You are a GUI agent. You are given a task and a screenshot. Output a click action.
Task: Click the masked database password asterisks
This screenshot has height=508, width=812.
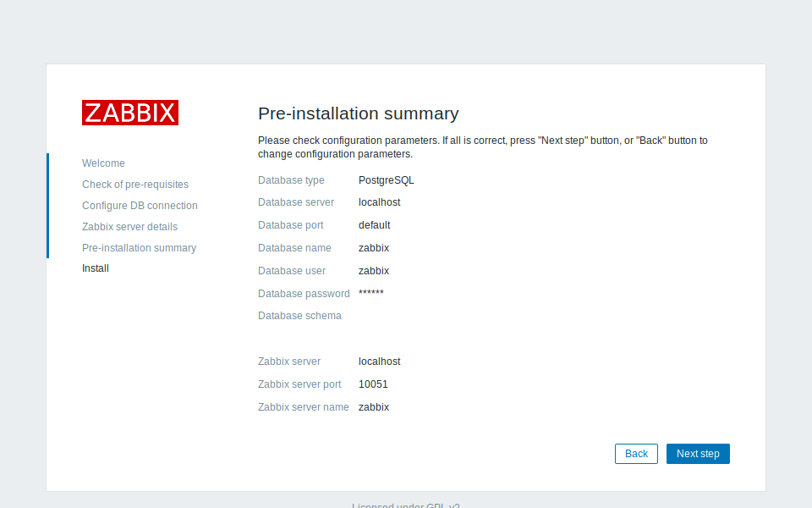[370, 293]
